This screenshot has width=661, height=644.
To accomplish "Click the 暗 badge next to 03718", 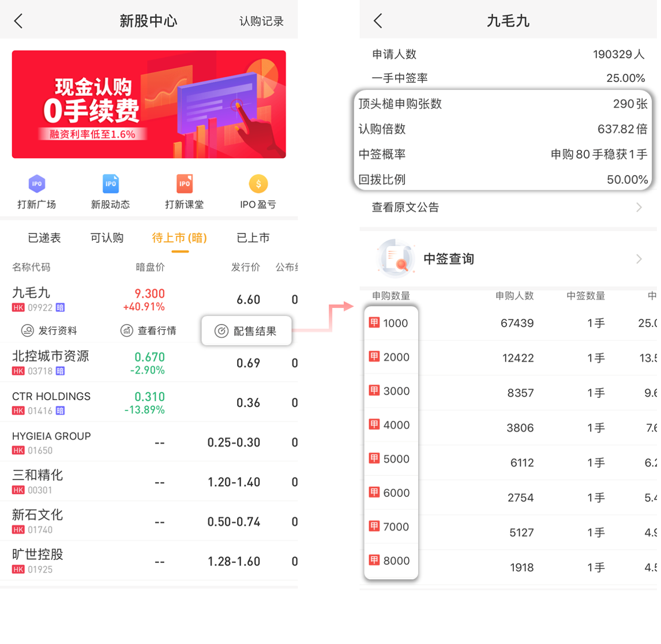I will coord(61,371).
